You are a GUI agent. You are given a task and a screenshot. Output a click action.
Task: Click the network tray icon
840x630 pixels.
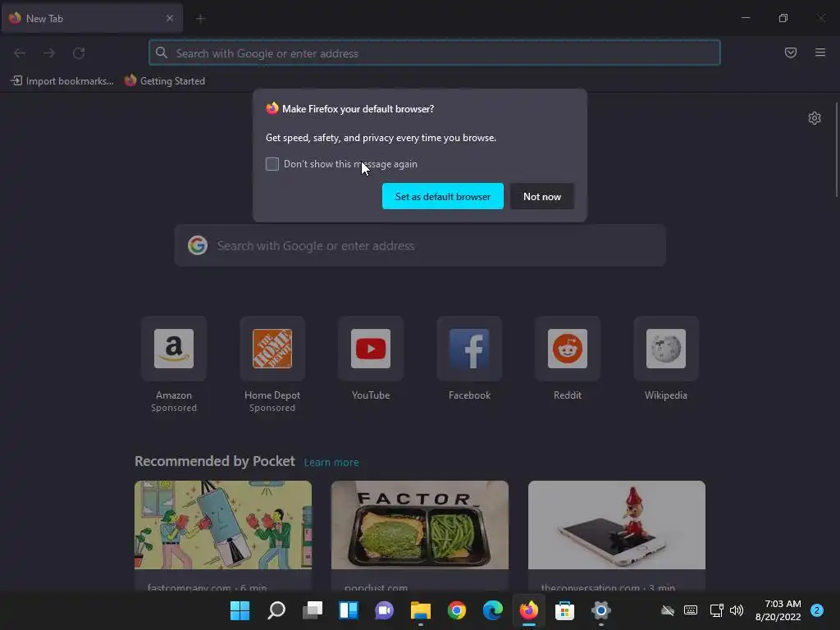click(x=716, y=610)
